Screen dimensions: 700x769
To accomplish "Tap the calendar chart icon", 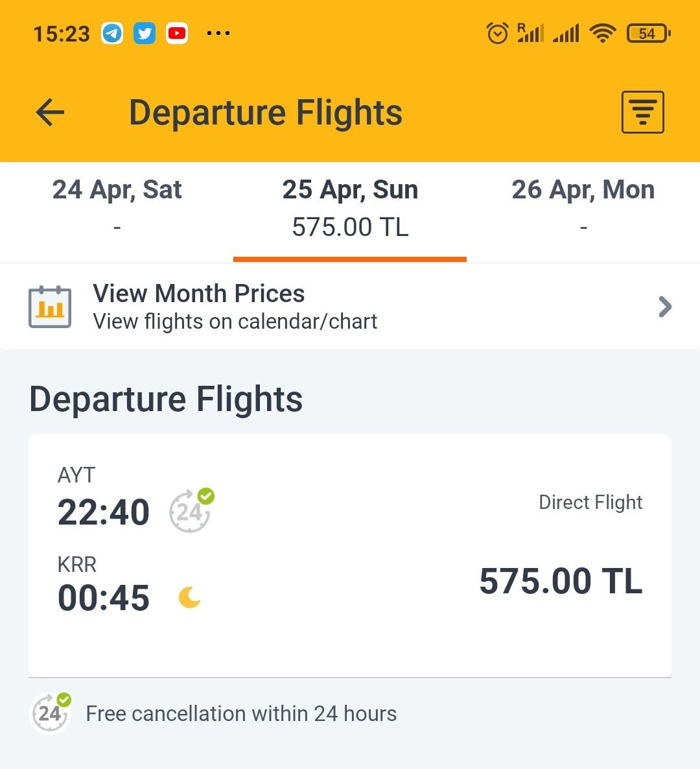I will pos(50,307).
